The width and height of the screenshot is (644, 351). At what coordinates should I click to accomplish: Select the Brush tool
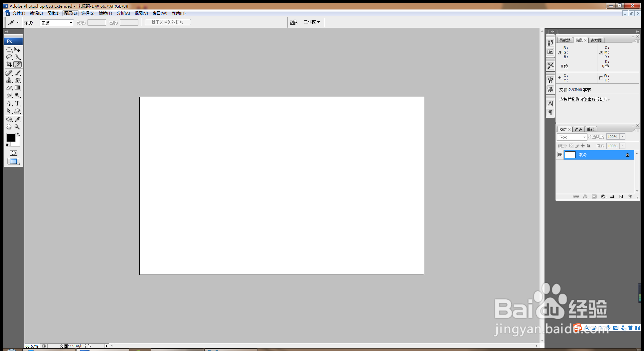(x=18, y=73)
